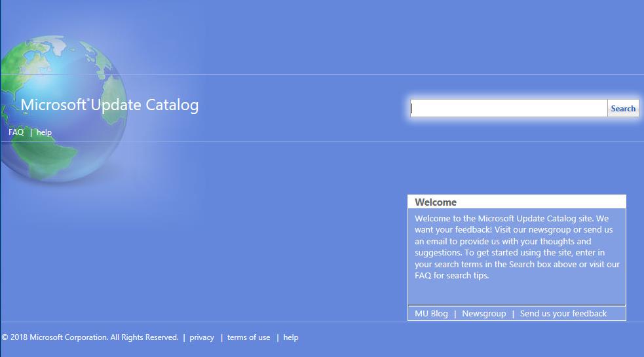This screenshot has height=357, width=644.
Task: Click the Welcome message paragraph text
Action: click(x=517, y=247)
